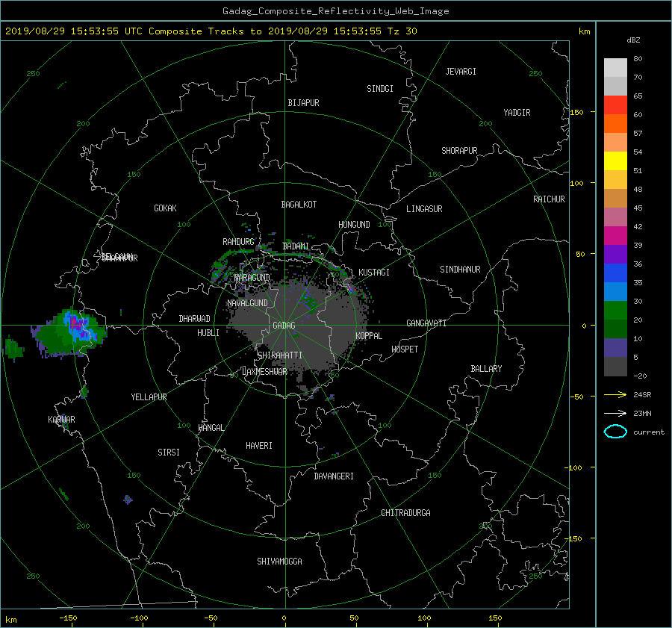Click the BALLARY city label

(x=486, y=369)
